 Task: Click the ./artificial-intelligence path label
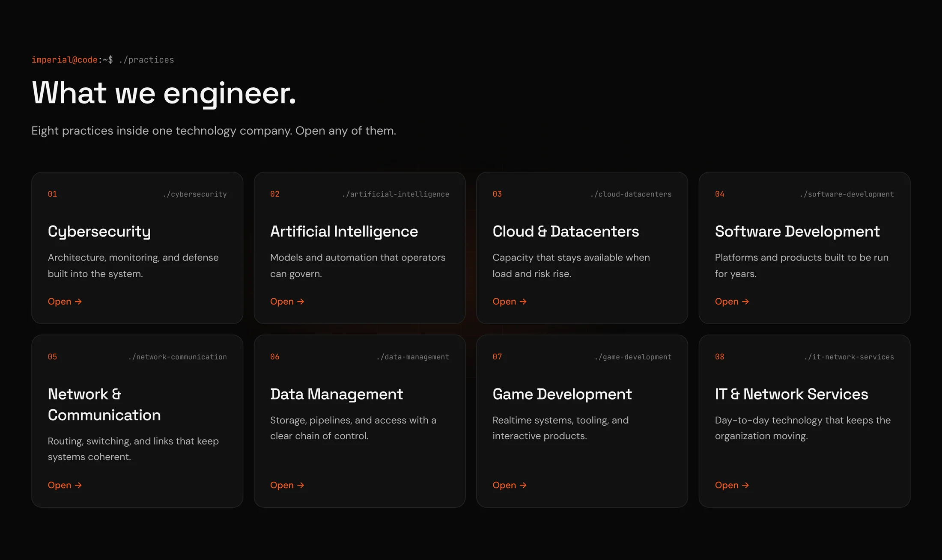396,194
